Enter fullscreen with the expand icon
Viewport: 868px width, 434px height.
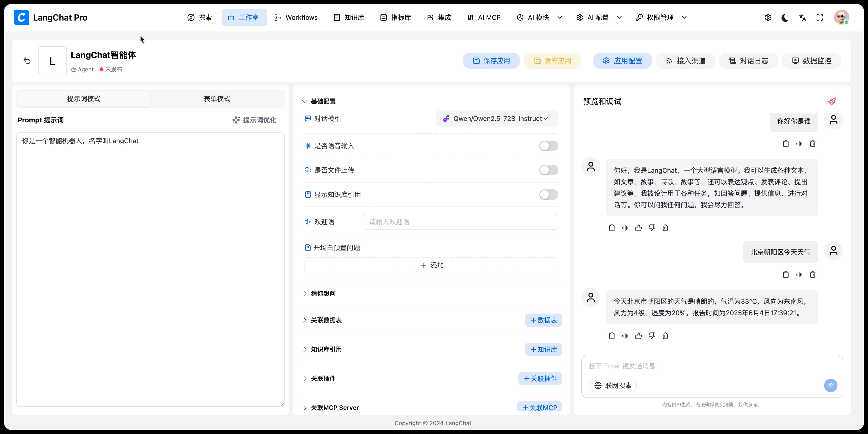click(x=820, y=17)
